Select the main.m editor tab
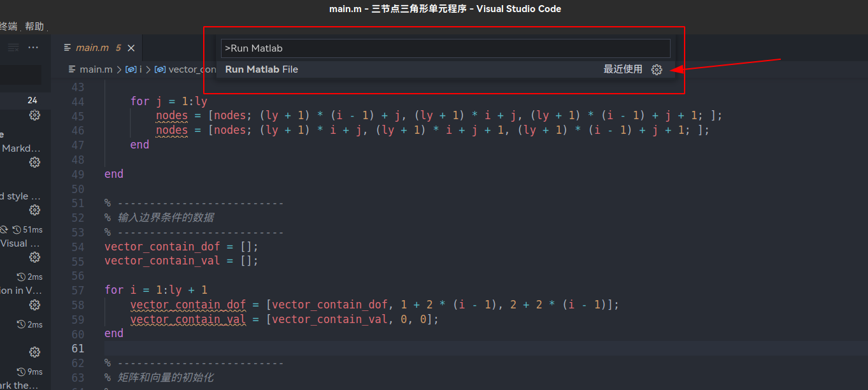This screenshot has width=868, height=390. [x=92, y=47]
